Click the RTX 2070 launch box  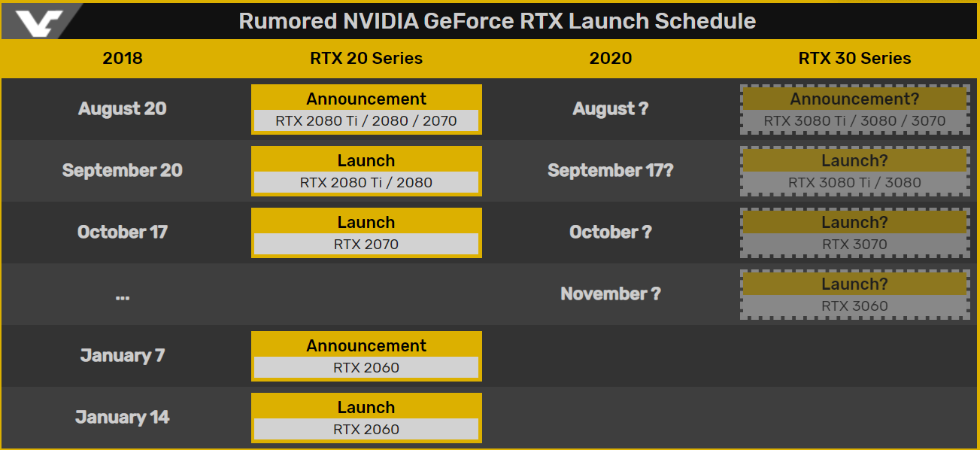click(x=366, y=233)
